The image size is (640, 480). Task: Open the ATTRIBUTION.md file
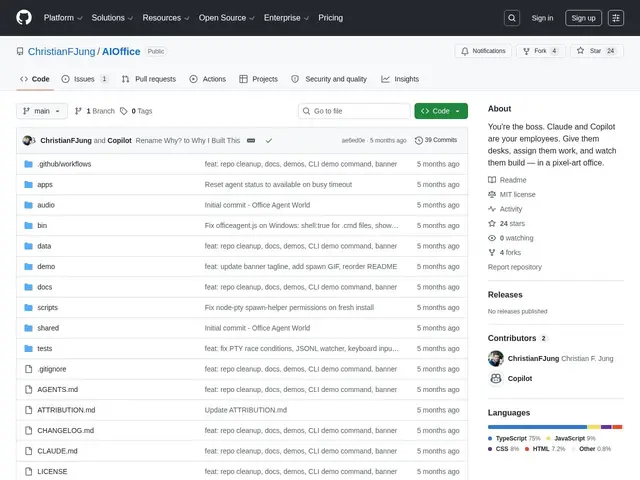point(66,410)
